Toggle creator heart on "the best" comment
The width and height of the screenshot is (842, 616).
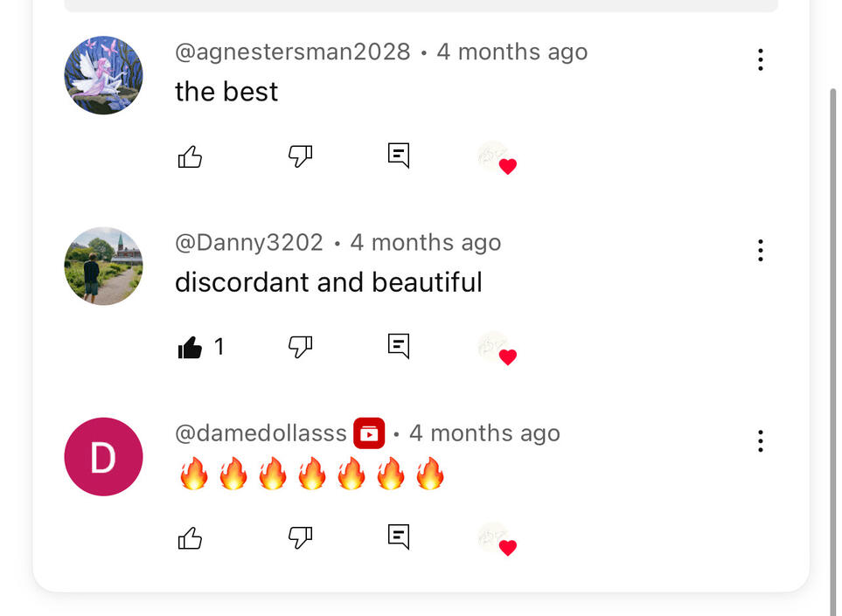coord(498,158)
